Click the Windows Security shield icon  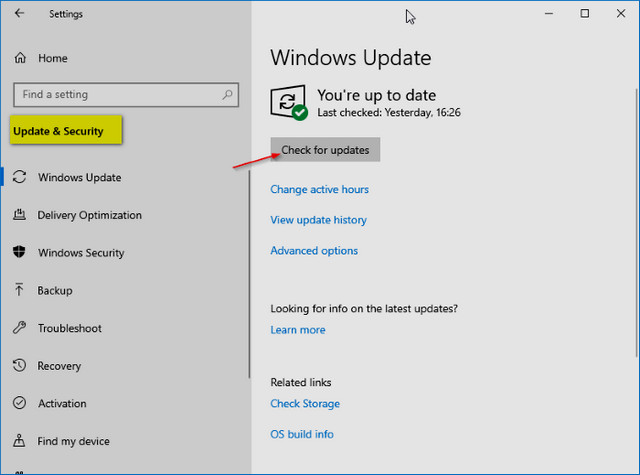(x=19, y=252)
